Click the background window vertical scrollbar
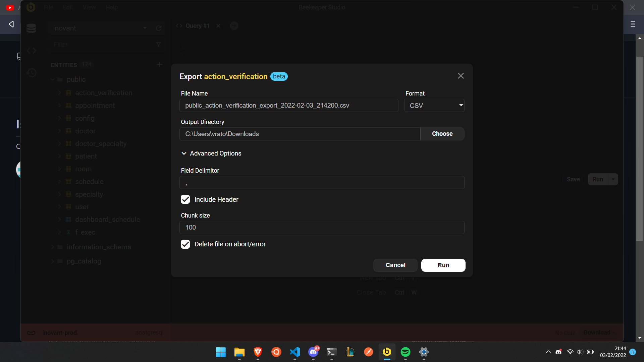This screenshot has width=644, height=362. point(640,149)
